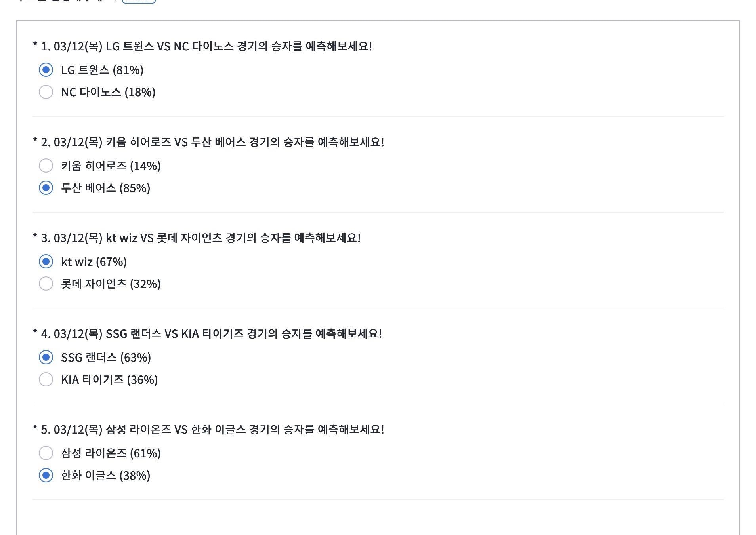Pick the SSG 랜더스 (63%) radio button
This screenshot has width=756, height=535.
click(46, 357)
